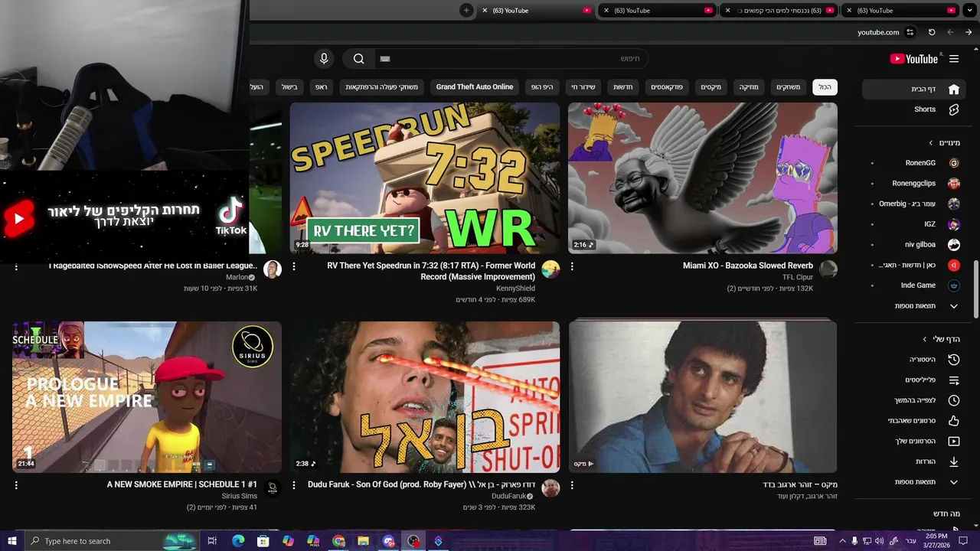
Task: Open the A NEW SMOKE EMPIRE video title
Action: [x=182, y=484]
